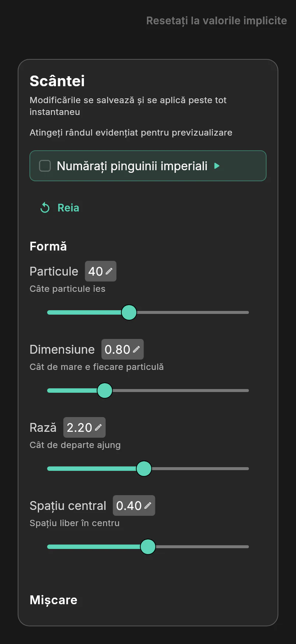Click the Reia button label
This screenshot has height=644, width=296.
tap(68, 208)
